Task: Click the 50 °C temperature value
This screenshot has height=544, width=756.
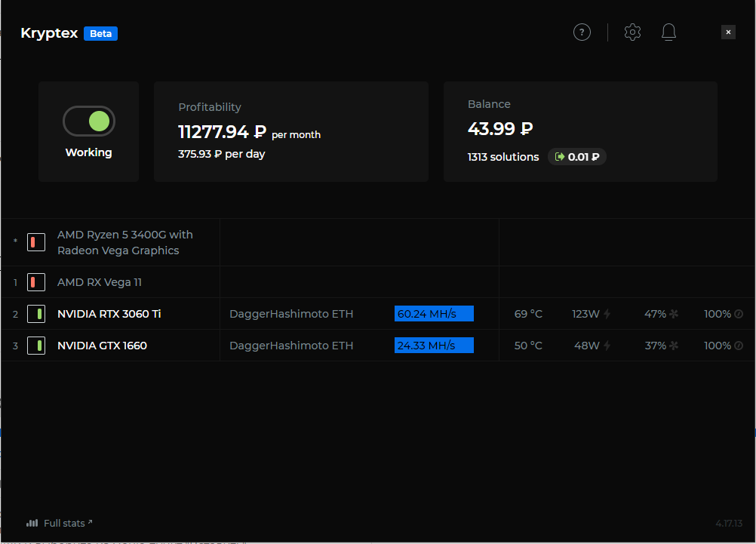Action: click(x=528, y=346)
